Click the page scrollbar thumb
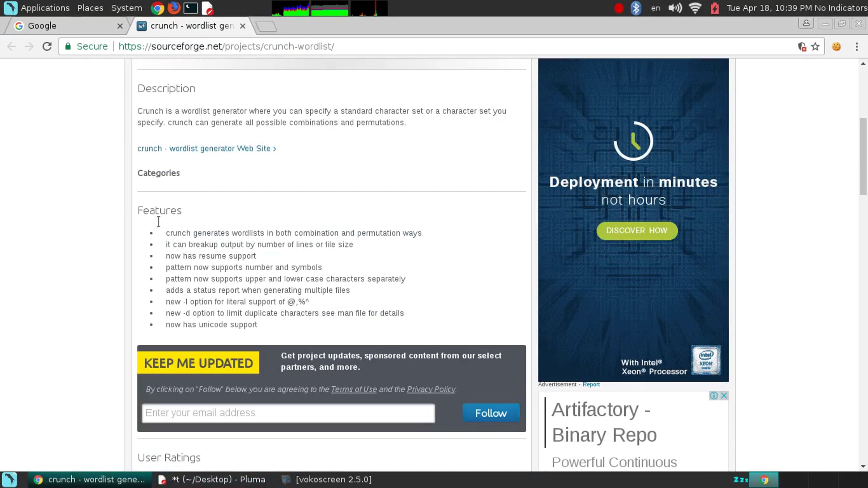The width and height of the screenshot is (868, 488). [863, 156]
